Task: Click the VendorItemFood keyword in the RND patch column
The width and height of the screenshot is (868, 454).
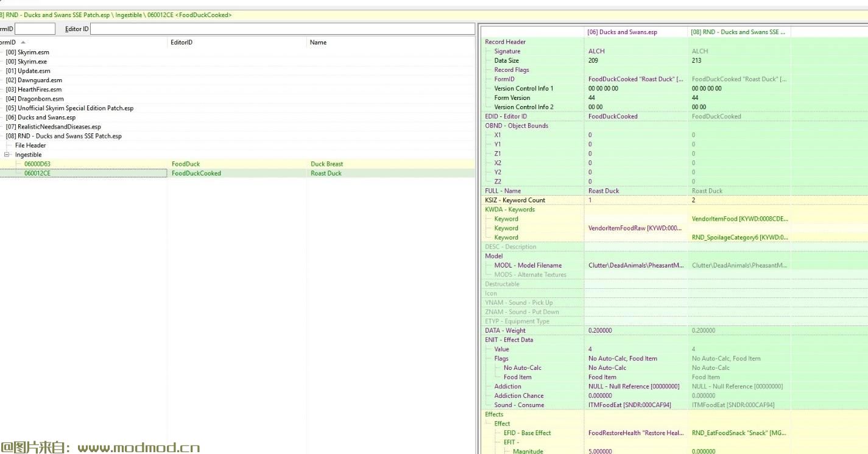Action: (x=739, y=219)
